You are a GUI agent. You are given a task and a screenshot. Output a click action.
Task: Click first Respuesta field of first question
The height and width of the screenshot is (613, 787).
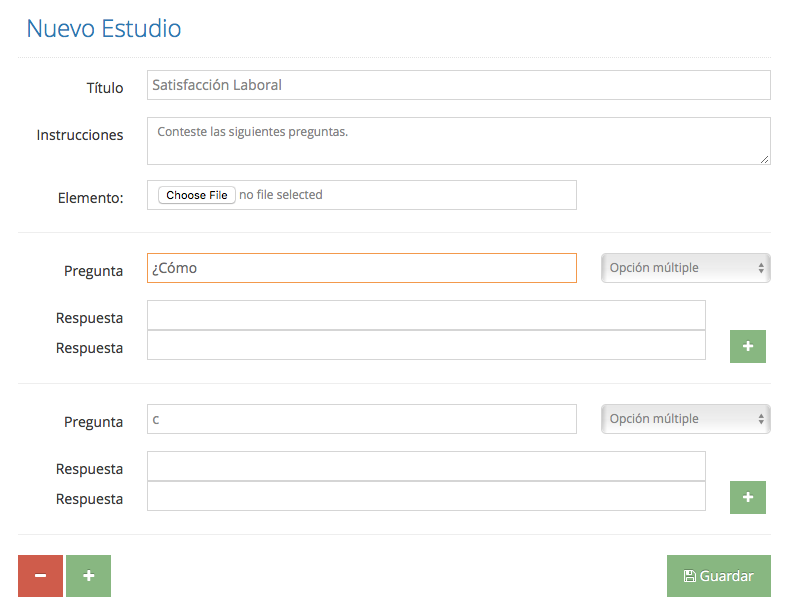tap(426, 315)
